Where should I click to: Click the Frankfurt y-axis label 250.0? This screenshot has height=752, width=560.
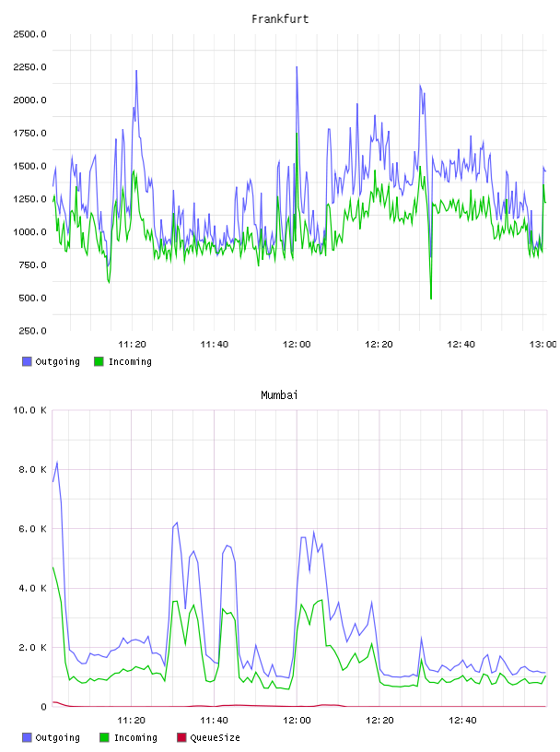[32, 331]
